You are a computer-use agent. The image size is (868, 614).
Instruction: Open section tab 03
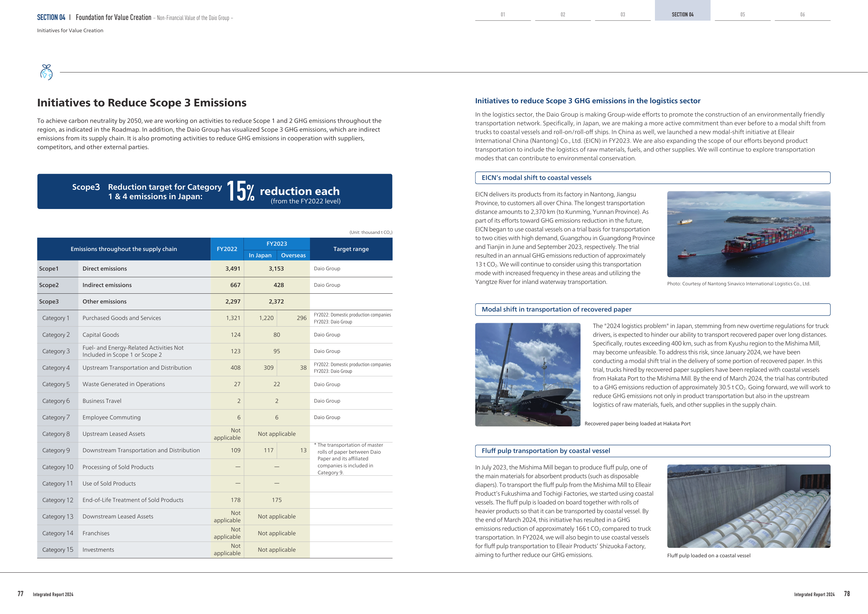tap(623, 14)
